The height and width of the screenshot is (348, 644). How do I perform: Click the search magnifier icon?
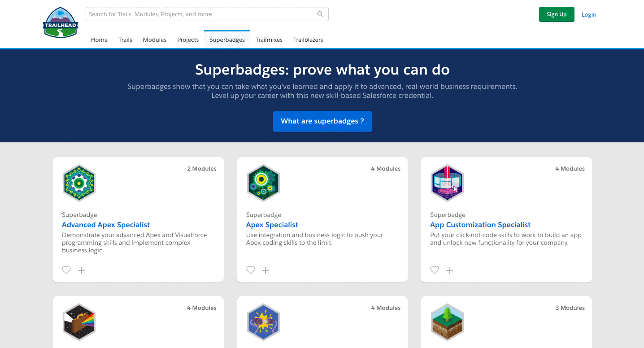click(x=320, y=14)
